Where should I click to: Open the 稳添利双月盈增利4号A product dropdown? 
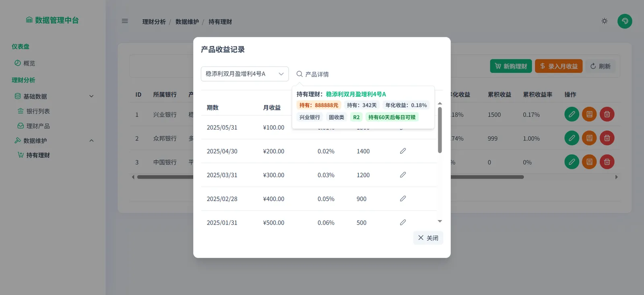pos(245,74)
